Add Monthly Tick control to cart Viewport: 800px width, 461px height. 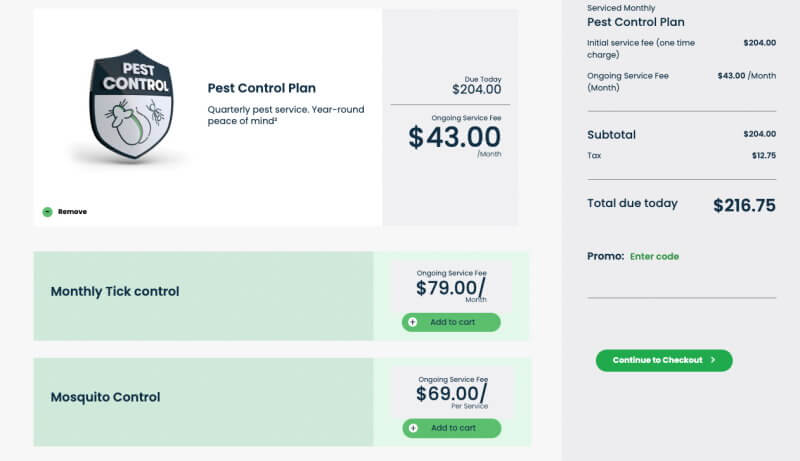coord(451,322)
